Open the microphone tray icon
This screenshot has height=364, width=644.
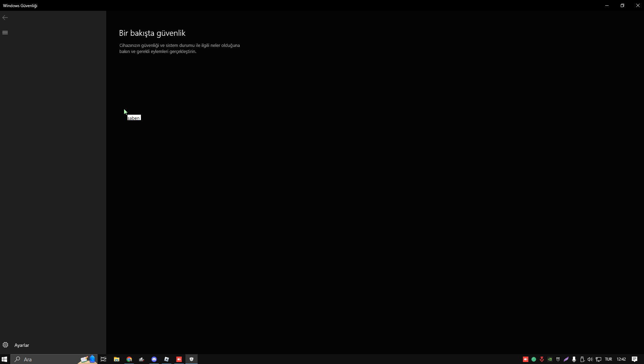574,359
